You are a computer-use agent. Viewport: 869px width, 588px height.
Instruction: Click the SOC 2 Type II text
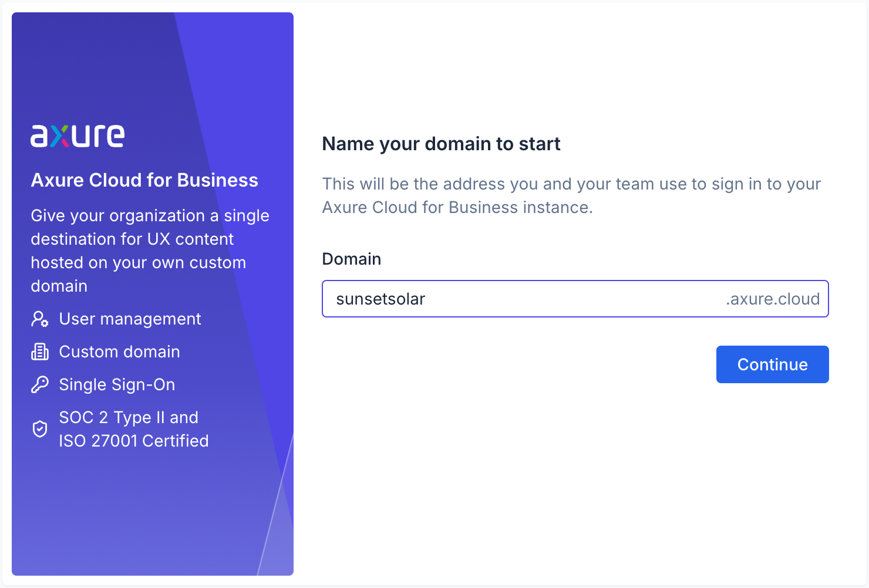click(x=129, y=418)
